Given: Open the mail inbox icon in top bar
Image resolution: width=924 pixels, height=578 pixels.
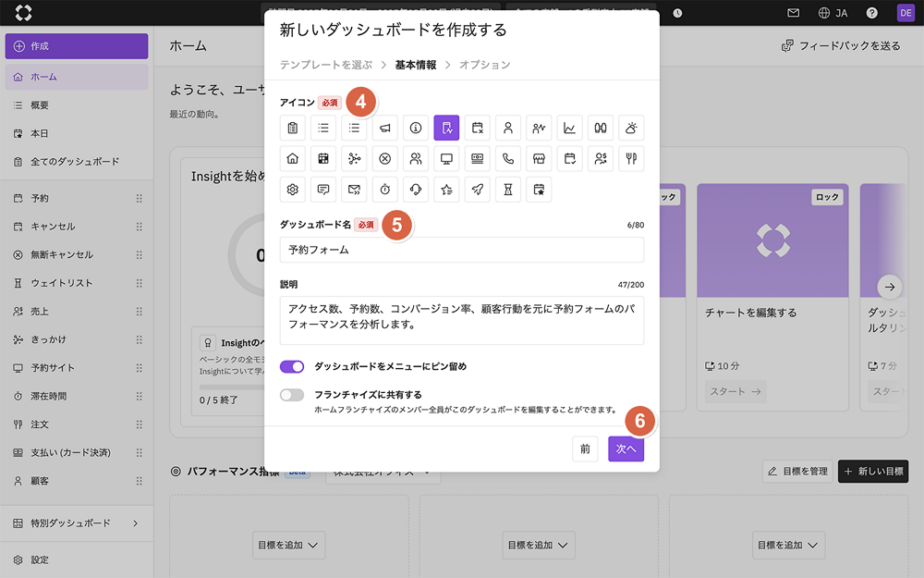Looking at the screenshot, I should [793, 12].
